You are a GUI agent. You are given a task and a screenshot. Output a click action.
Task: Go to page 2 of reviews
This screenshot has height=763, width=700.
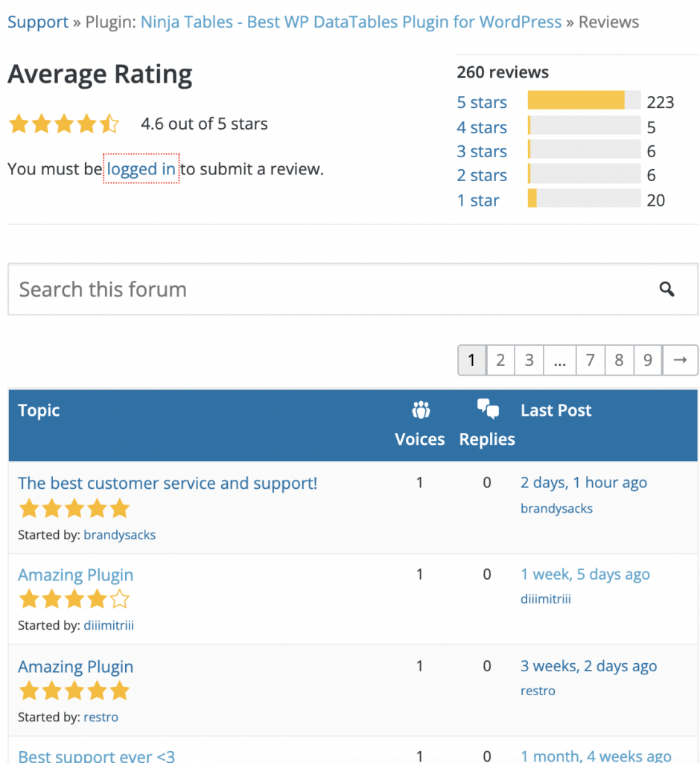(x=500, y=360)
